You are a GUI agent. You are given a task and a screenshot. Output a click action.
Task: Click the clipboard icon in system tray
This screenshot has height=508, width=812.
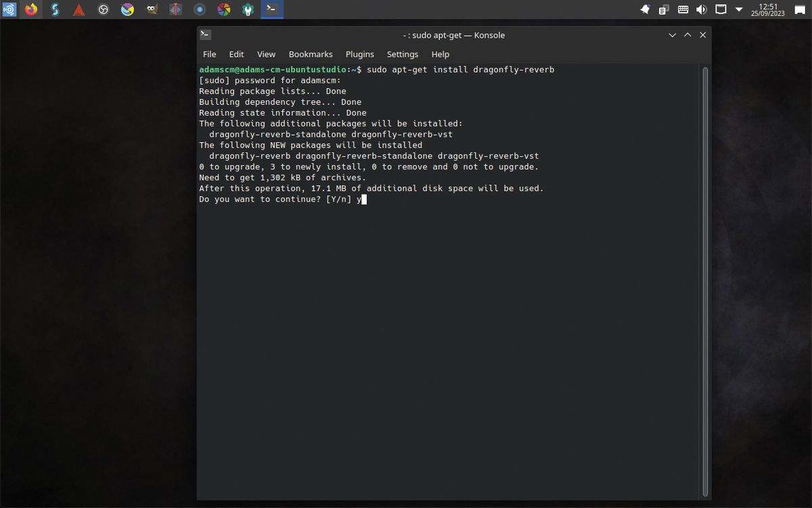(x=664, y=9)
